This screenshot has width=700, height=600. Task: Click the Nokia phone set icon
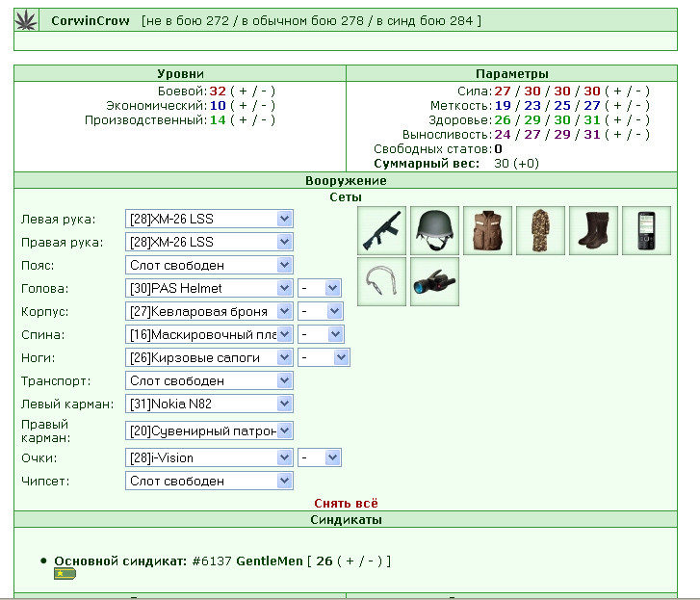[646, 230]
